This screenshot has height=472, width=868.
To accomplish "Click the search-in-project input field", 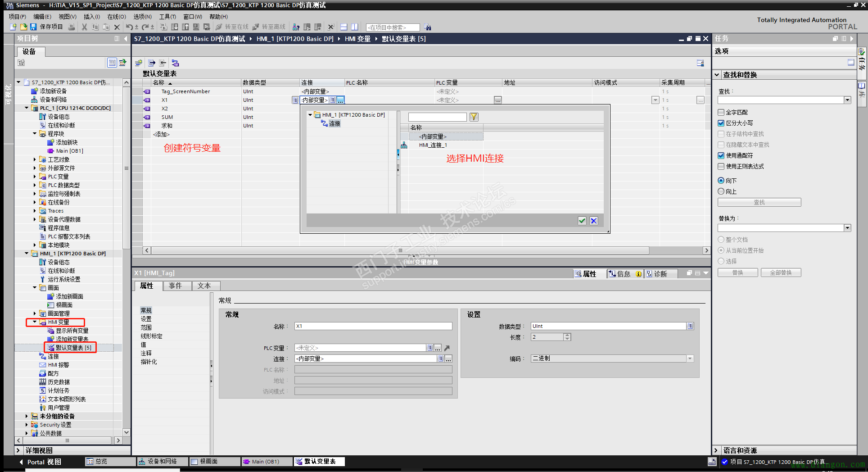I will coord(393,27).
